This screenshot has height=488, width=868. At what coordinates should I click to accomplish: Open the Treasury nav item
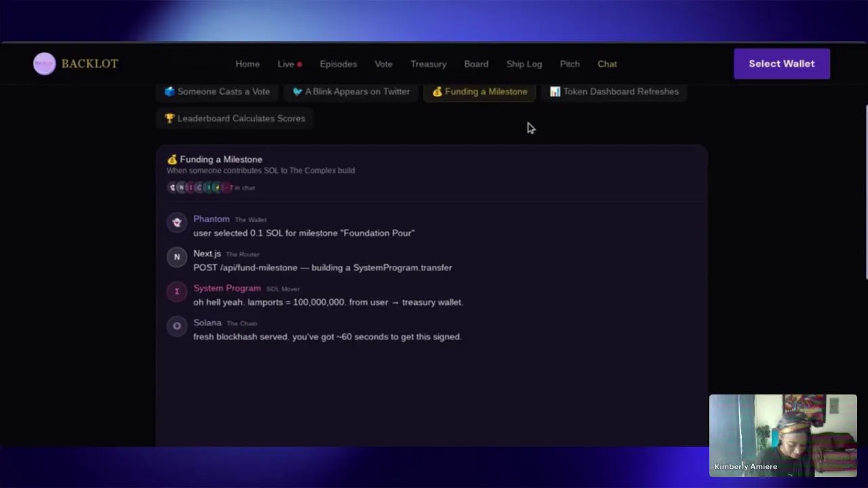(x=429, y=64)
